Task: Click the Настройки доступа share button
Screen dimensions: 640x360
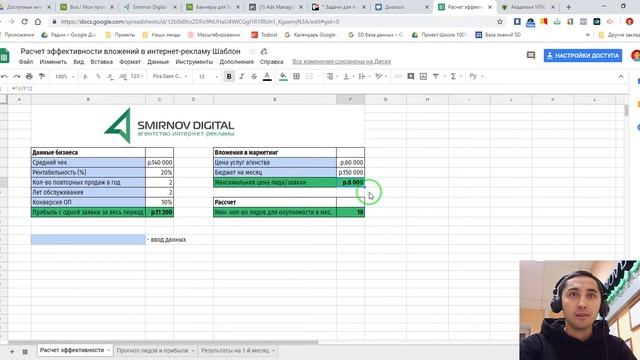Action: [x=582, y=55]
